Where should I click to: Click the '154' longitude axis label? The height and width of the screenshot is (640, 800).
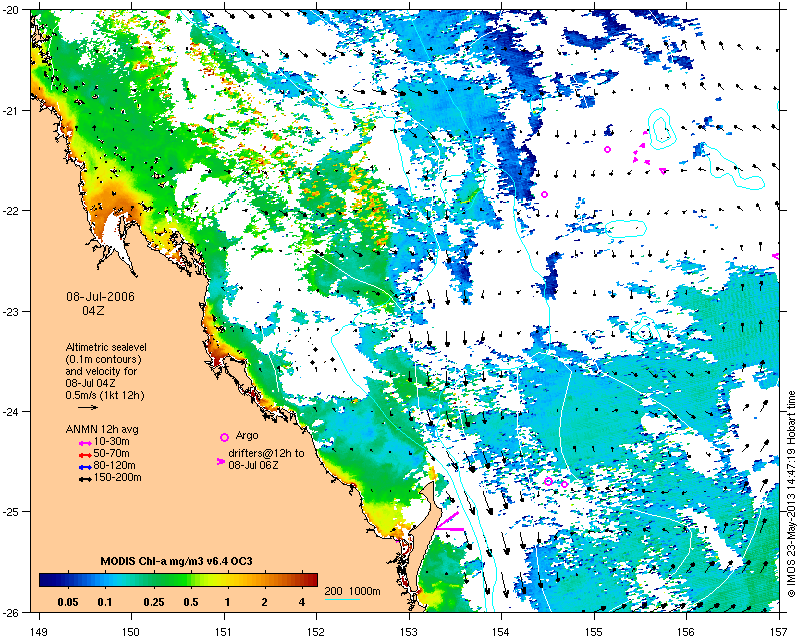502,632
